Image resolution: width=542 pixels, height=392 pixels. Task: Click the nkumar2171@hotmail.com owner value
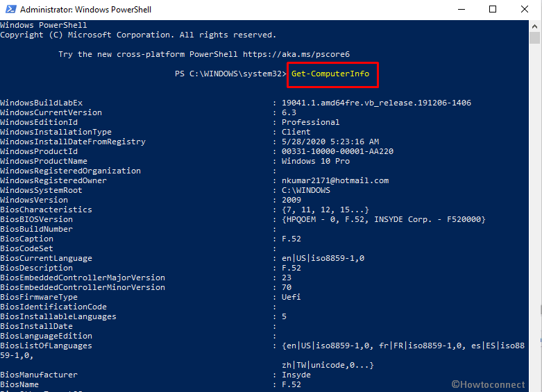point(335,180)
